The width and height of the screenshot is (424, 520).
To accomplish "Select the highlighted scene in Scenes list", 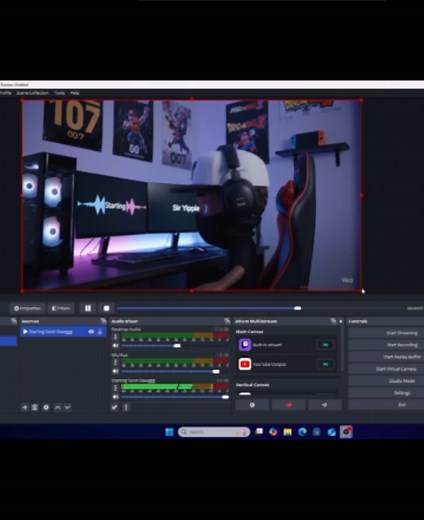I will pos(8,341).
